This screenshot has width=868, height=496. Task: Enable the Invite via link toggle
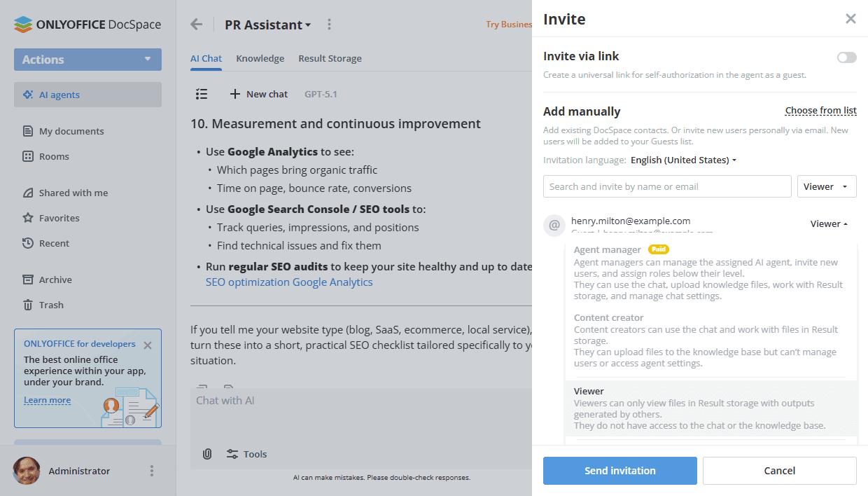point(846,57)
